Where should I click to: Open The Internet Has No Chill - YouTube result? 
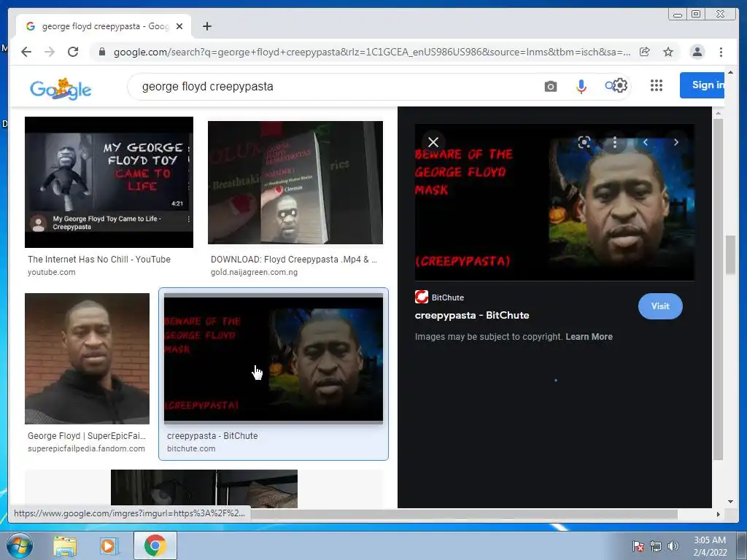point(99,260)
